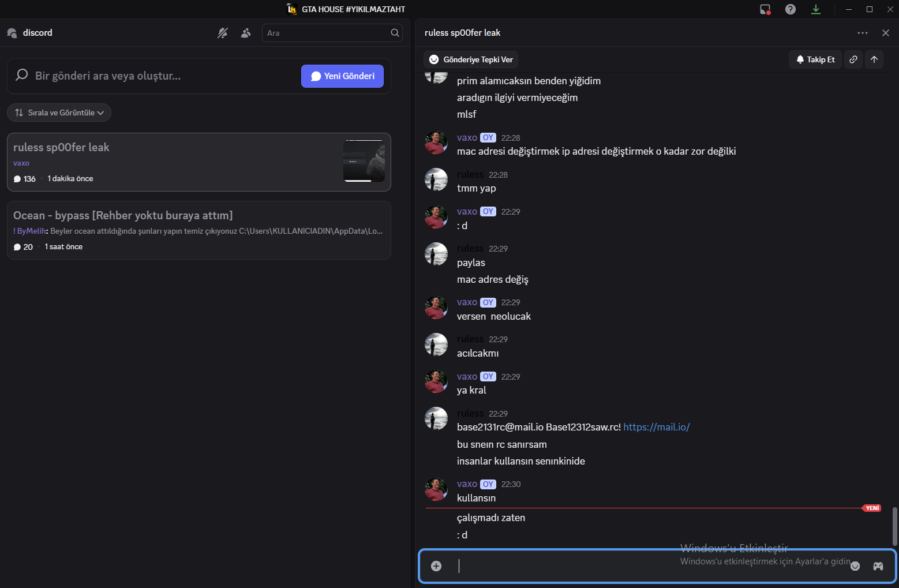This screenshot has width=899, height=588.
Task: Click the 20 comments count on Ocean post
Action: point(24,247)
